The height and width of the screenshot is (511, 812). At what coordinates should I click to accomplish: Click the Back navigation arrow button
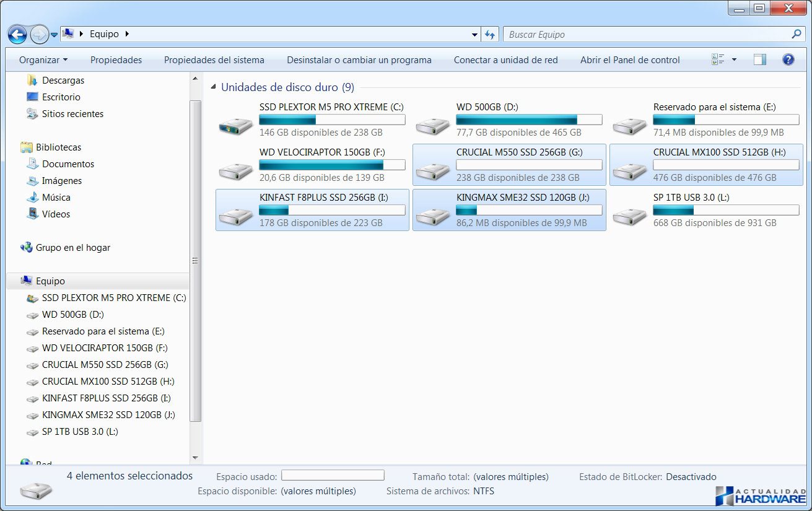(x=17, y=35)
